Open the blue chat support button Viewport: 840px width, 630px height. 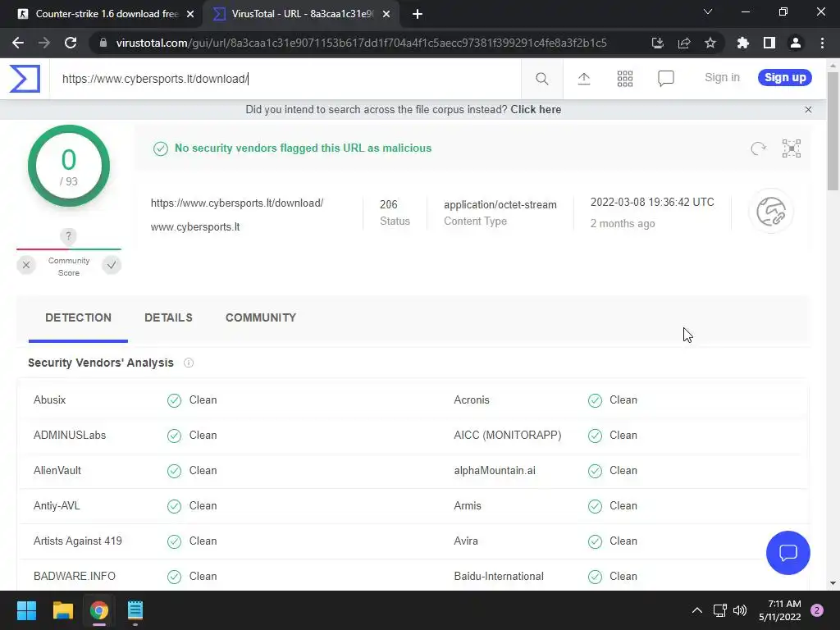[788, 552]
